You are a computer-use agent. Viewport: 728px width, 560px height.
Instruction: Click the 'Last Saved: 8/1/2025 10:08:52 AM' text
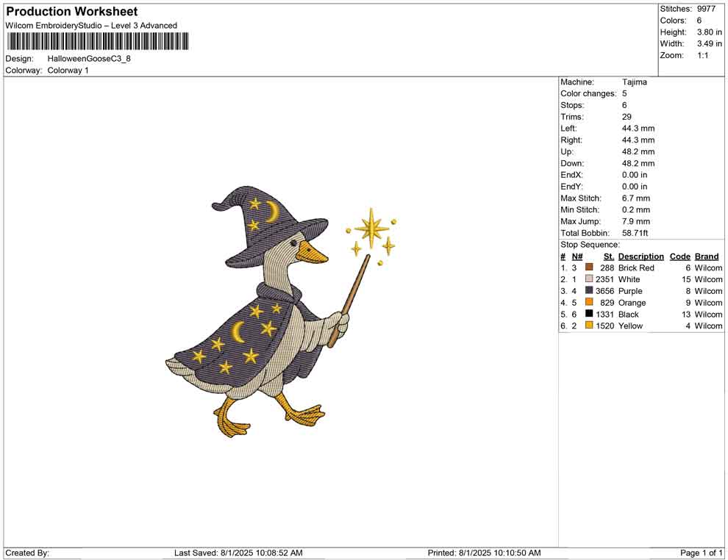coord(239,553)
